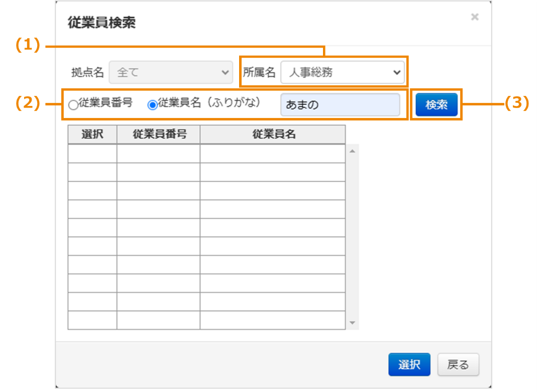Click the first row's 従業員名 cell

pyautogui.click(x=272, y=154)
